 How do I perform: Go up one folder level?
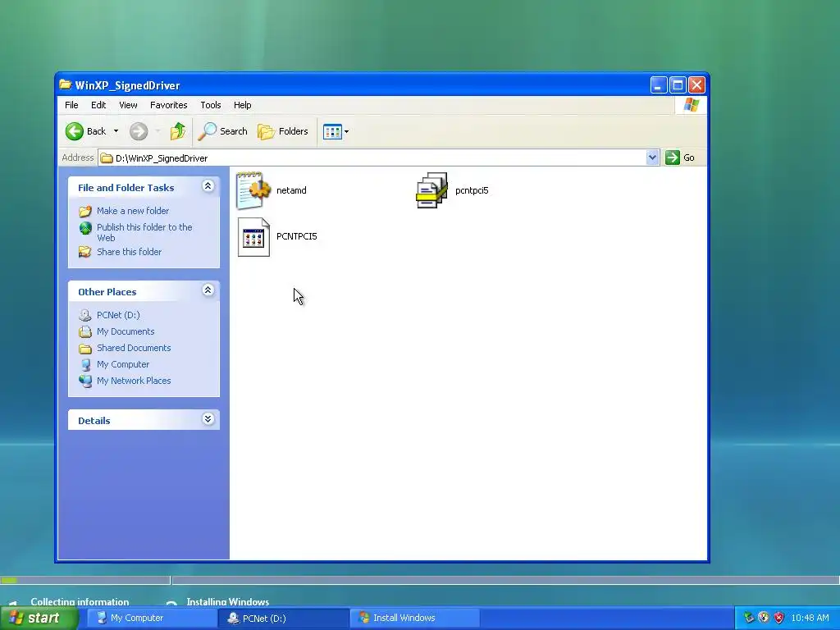(x=178, y=131)
